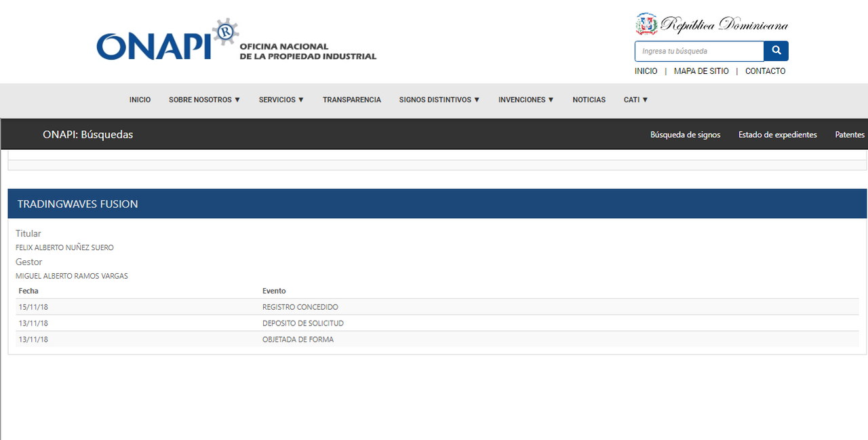Expand the SERVICIOS dropdown menu
868x440 pixels.
click(281, 100)
